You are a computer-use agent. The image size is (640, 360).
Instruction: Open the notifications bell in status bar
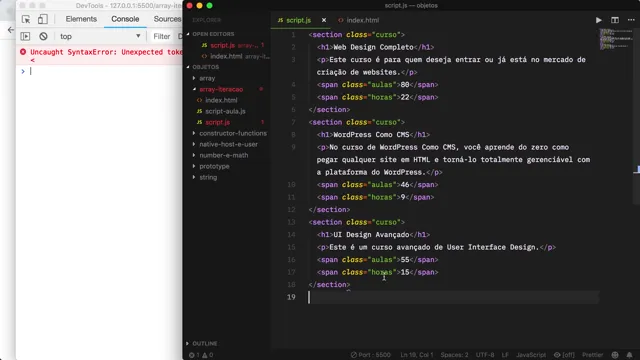629,355
